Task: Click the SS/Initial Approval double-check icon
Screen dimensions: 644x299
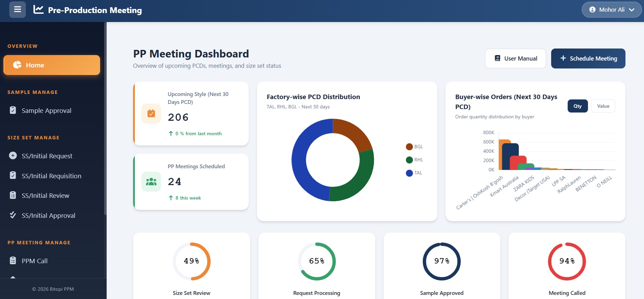Action: 13,215
